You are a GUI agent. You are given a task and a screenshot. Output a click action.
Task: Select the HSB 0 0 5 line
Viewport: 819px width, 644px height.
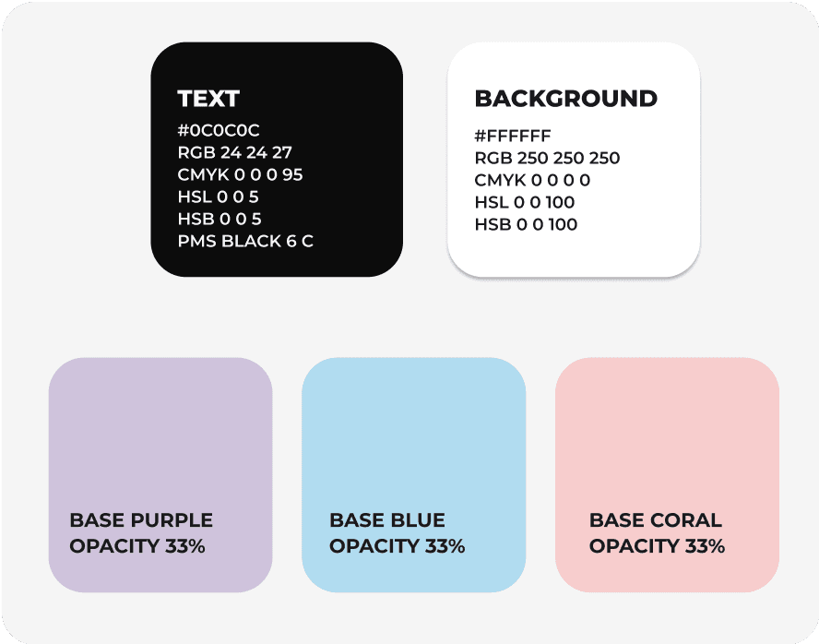pyautogui.click(x=220, y=219)
